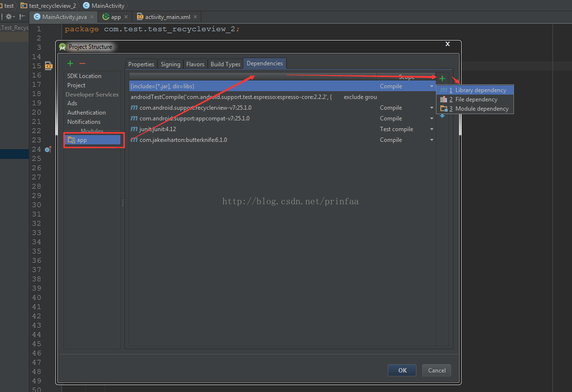Viewport: 572px width, 392px height.
Task: Choose Library dependency from popup menu
Action: tap(475, 90)
